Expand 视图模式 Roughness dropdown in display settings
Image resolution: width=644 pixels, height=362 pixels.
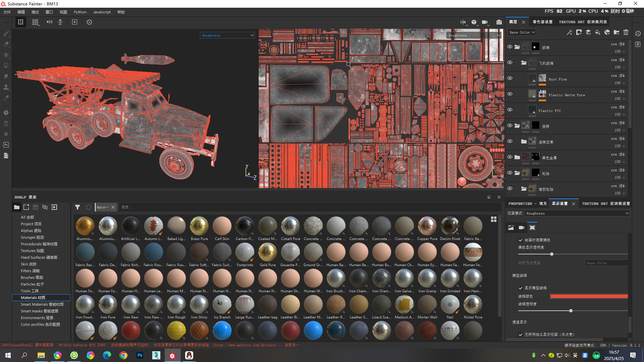577,213
